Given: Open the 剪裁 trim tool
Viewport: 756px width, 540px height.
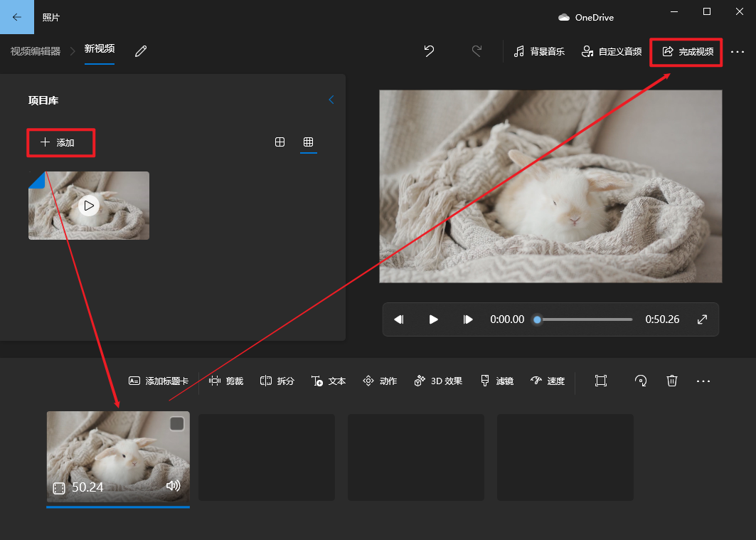Looking at the screenshot, I should [225, 381].
